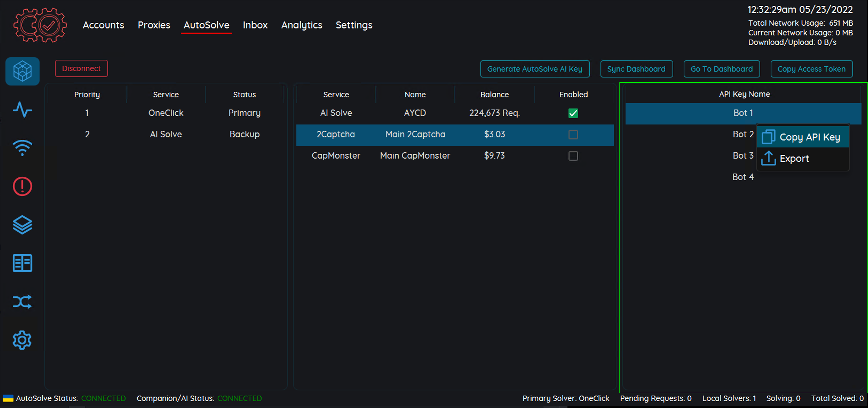Screen dimensions: 868x408
Task: Click the Total Network Usage readout
Action: (801, 23)
